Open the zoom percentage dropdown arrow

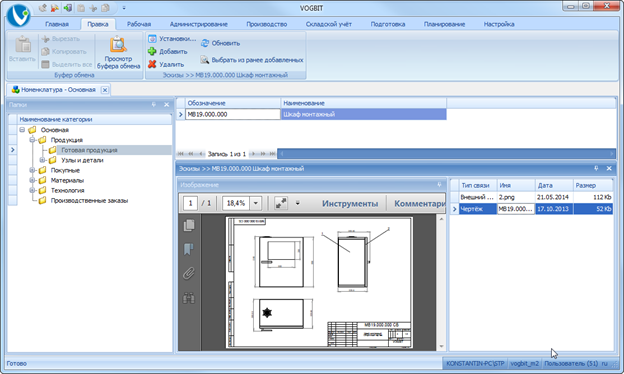[x=255, y=203]
